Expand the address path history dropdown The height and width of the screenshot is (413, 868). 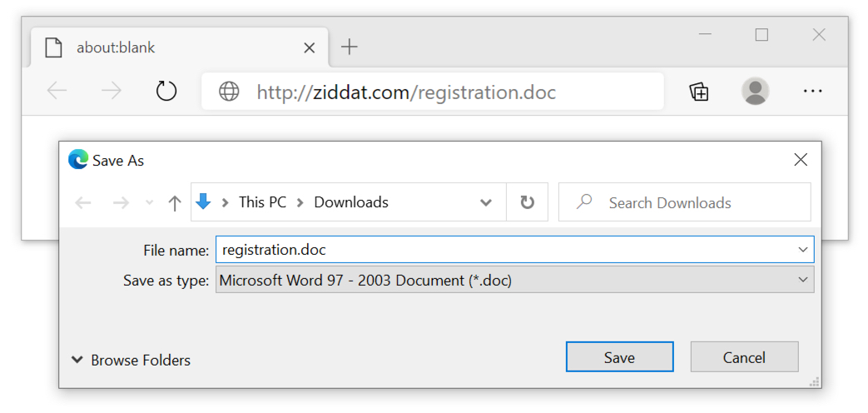point(485,202)
